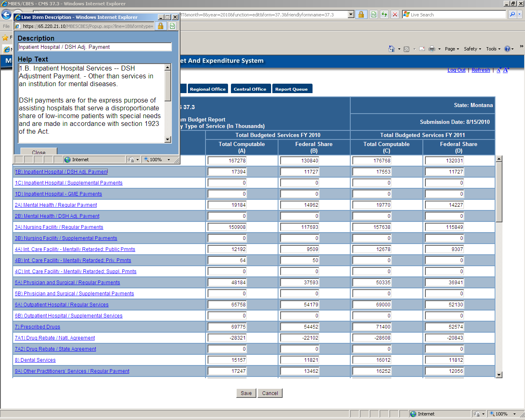Switch to the Regional Office tab
The height and width of the screenshot is (420, 525).
coord(208,89)
